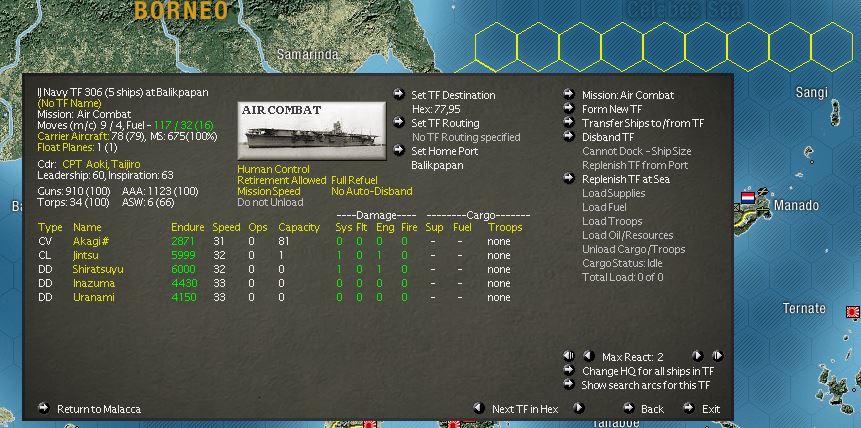
Task: Sort ships by the Speed column header
Action: click(x=226, y=227)
